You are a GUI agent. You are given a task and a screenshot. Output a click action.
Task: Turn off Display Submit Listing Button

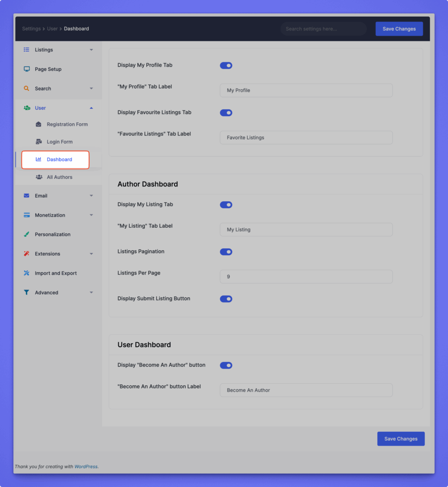click(x=226, y=299)
